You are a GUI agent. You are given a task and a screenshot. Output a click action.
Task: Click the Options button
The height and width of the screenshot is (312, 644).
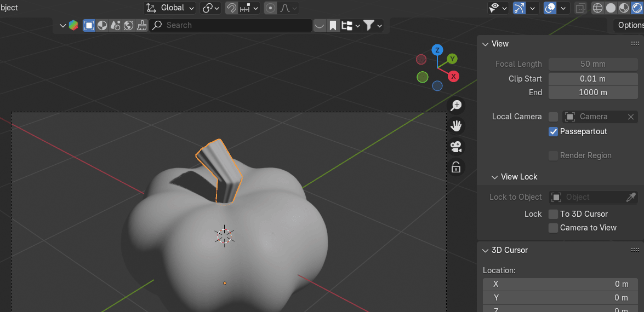tap(629, 25)
